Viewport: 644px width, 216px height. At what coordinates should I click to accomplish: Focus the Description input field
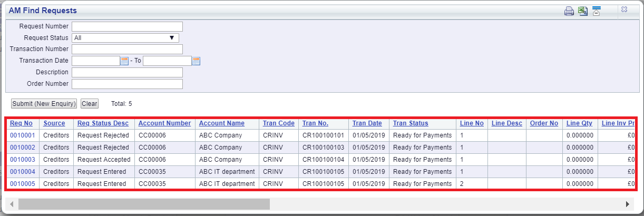[127, 72]
